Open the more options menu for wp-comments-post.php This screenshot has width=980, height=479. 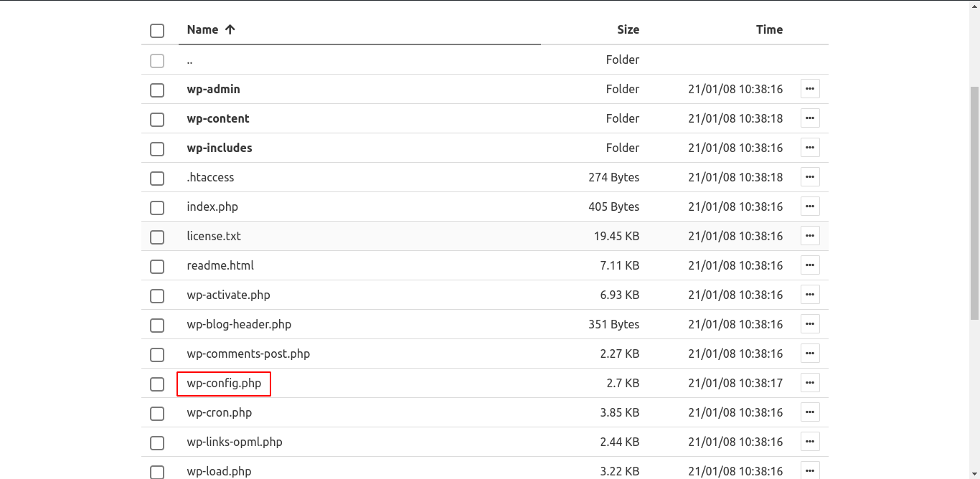[810, 354]
